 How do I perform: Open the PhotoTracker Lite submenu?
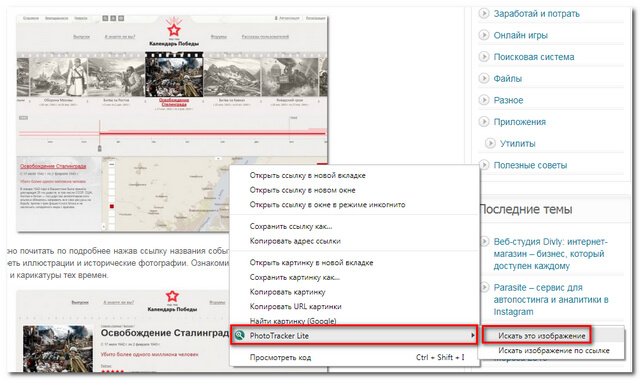354,336
